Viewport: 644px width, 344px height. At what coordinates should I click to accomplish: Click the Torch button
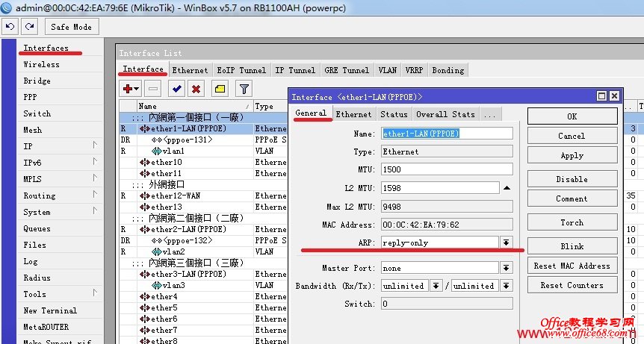[572, 222]
